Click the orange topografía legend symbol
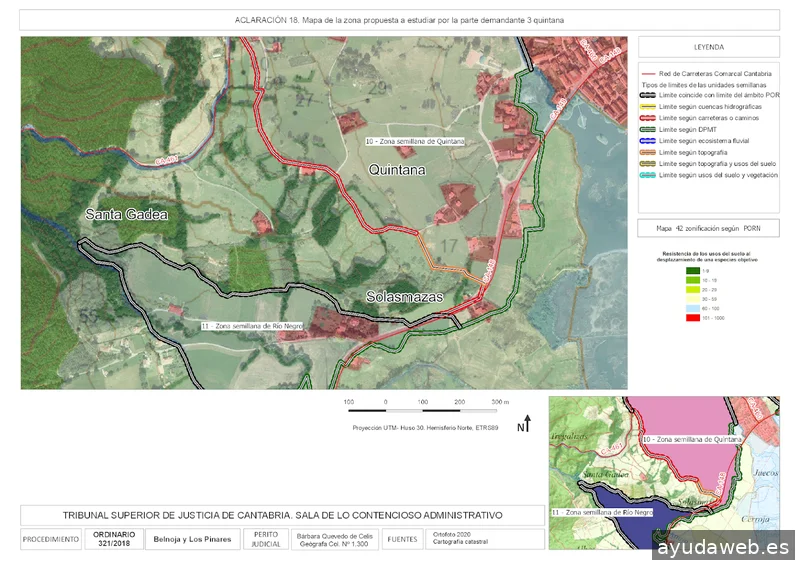Image resolution: width=800 pixels, height=565 pixels. pos(648,152)
